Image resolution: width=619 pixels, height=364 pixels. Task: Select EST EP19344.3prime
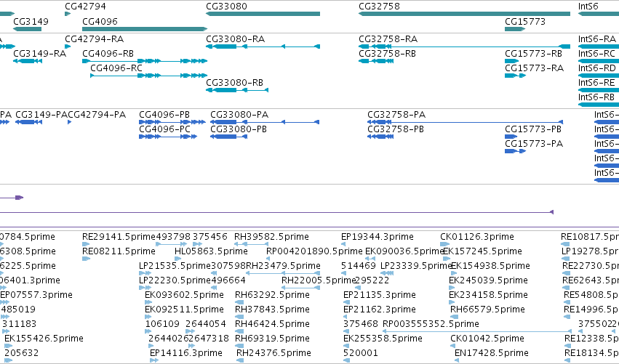pos(343,244)
